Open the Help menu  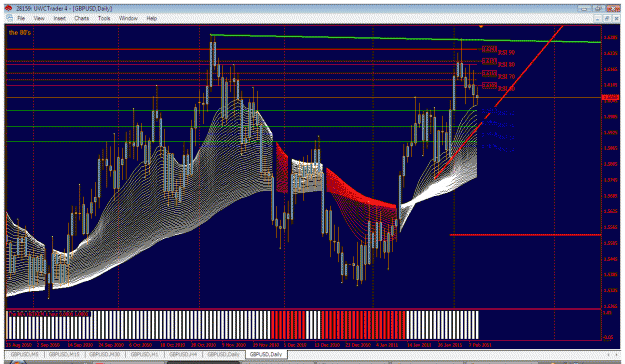point(151,18)
